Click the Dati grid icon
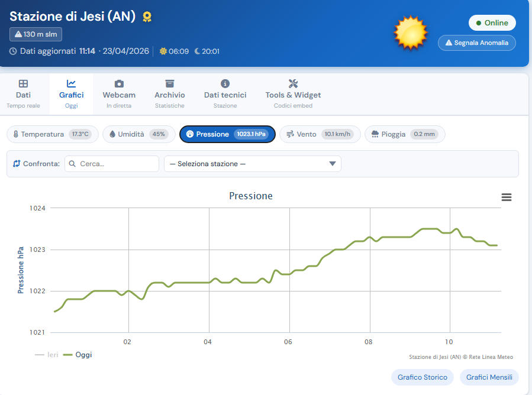532x395 pixels. coord(23,84)
